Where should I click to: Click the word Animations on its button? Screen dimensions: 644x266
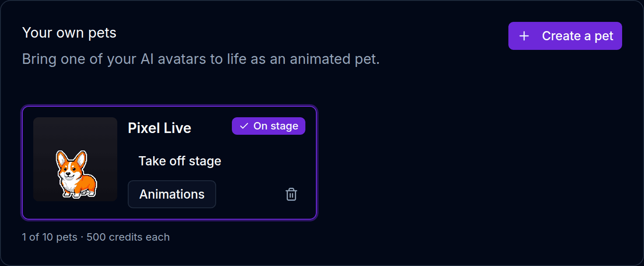(x=172, y=194)
